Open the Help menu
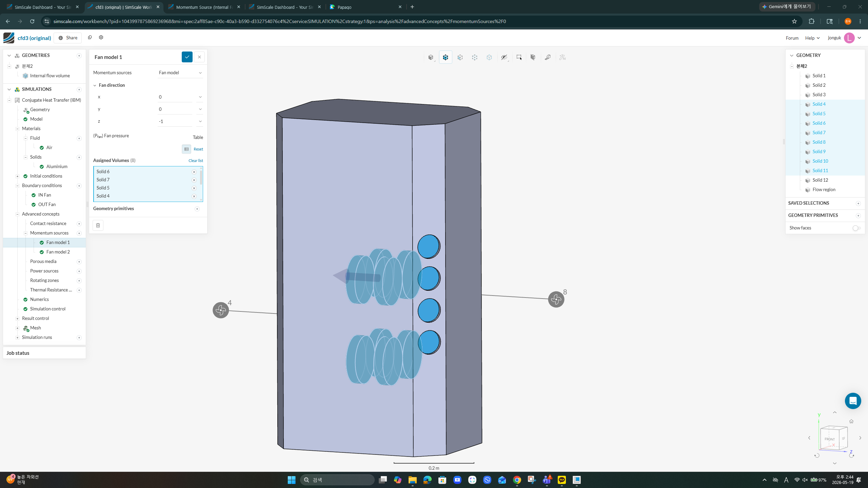This screenshot has height=488, width=868. tap(812, 38)
